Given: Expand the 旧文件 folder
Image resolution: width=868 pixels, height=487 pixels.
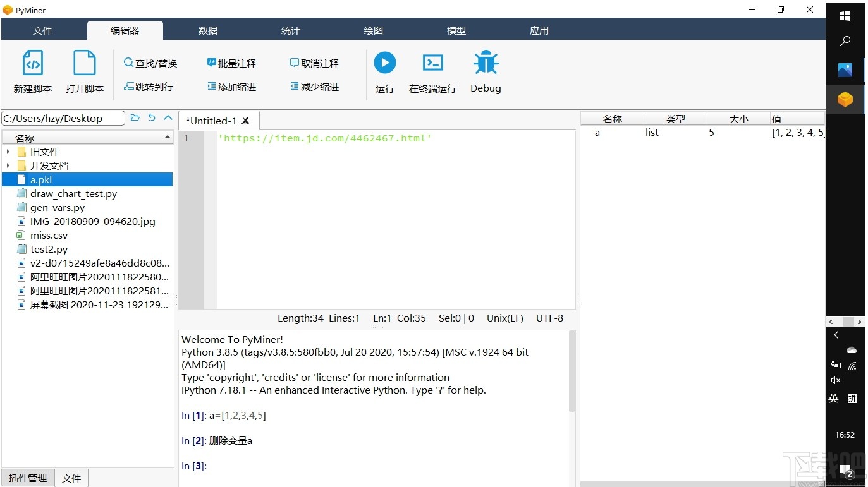Looking at the screenshot, I should point(8,152).
